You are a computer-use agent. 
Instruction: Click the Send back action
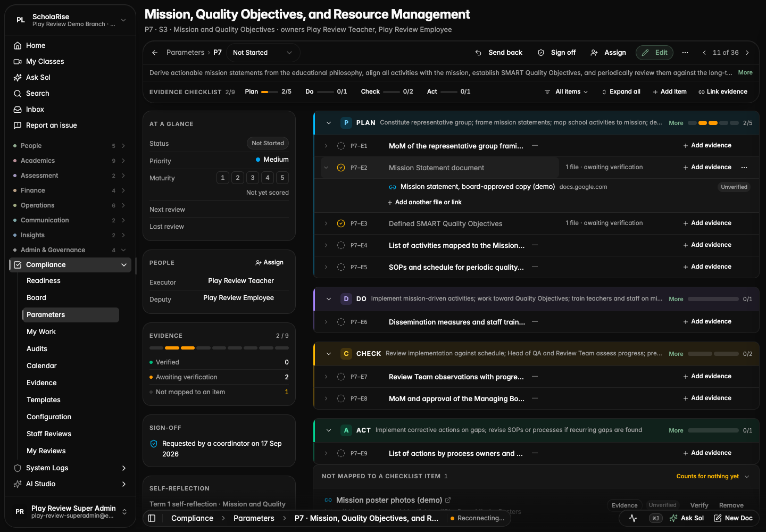tap(499, 53)
